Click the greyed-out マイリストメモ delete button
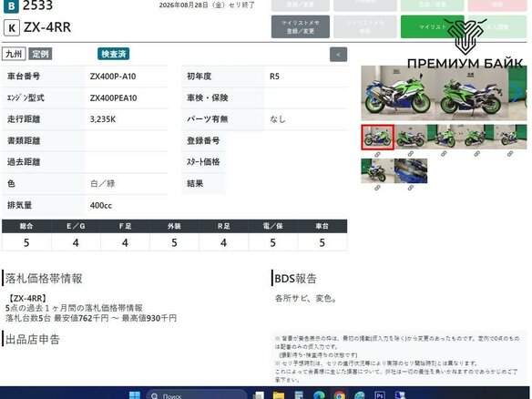Screen dimensions: 532x399 [x=365, y=26]
